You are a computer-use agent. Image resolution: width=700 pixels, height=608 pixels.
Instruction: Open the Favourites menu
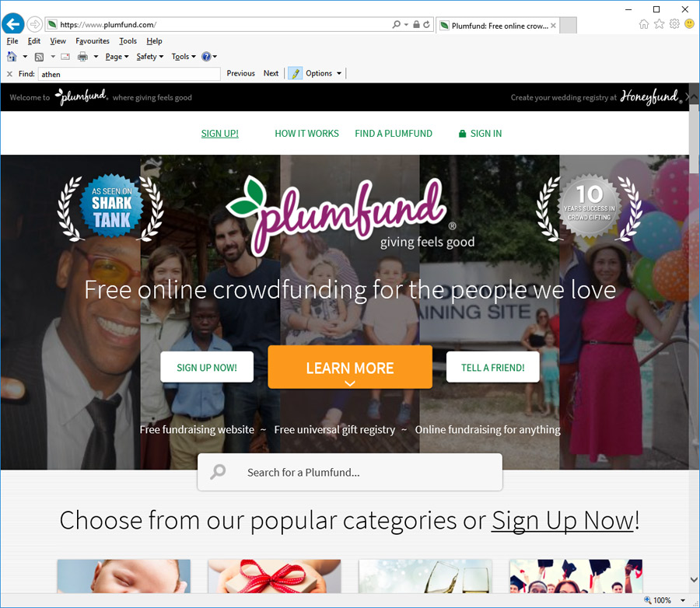pos(93,41)
